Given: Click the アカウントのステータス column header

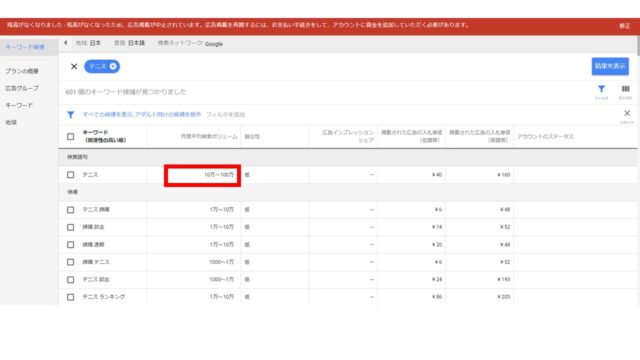Looking at the screenshot, I should coord(545,137).
